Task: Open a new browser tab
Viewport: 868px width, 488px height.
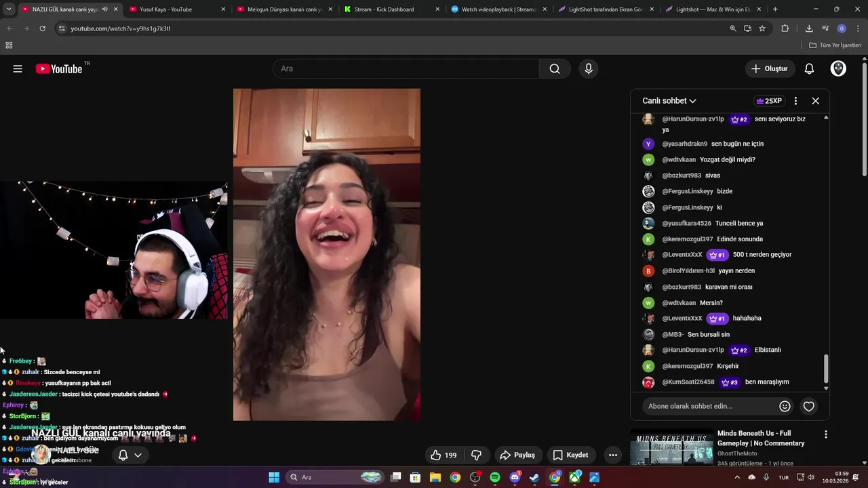Action: (x=775, y=9)
